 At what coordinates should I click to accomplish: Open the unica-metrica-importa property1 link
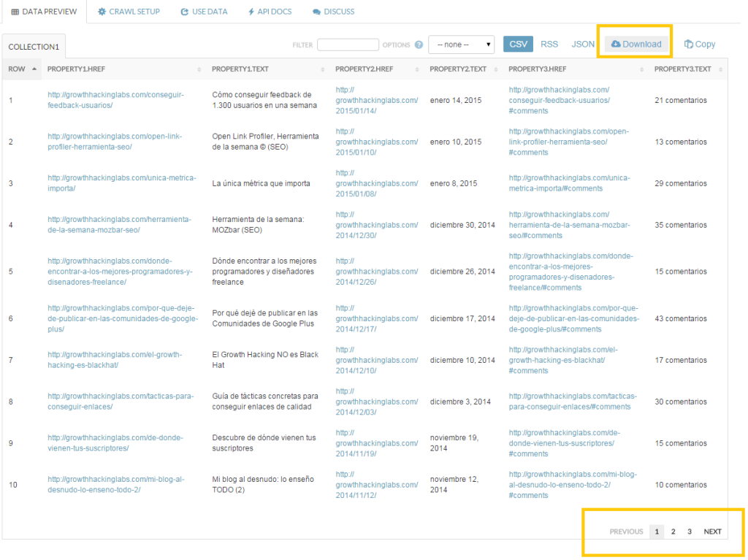122,183
